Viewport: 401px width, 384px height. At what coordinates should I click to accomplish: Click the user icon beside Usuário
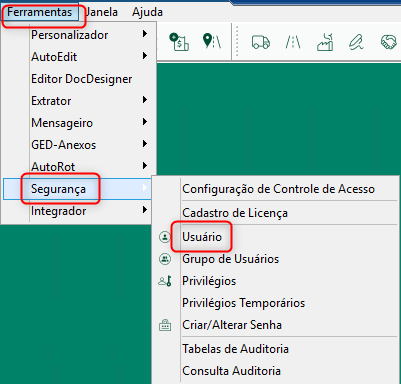pos(165,237)
